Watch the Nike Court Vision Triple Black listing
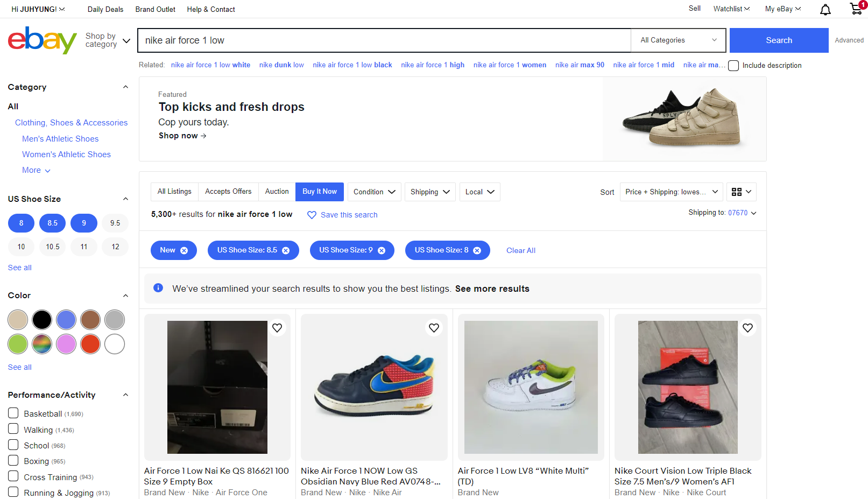Screen dimensions: 868x499 pyautogui.click(x=747, y=328)
